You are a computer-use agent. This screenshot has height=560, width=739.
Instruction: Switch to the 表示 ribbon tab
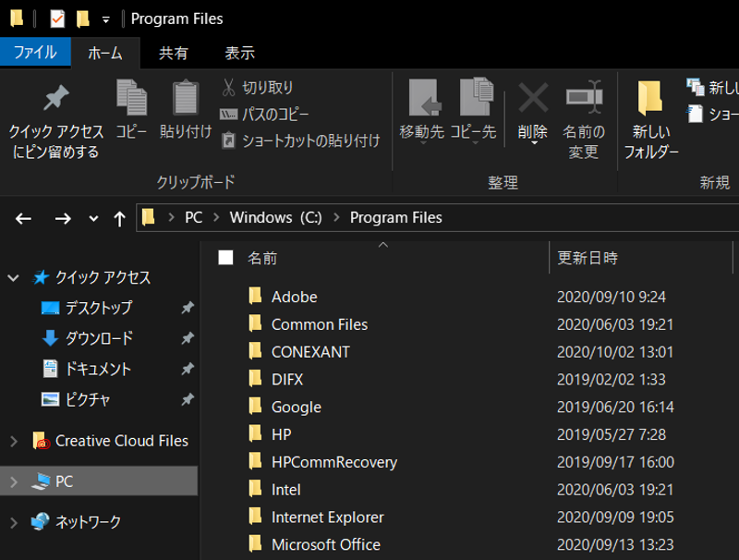pos(239,53)
